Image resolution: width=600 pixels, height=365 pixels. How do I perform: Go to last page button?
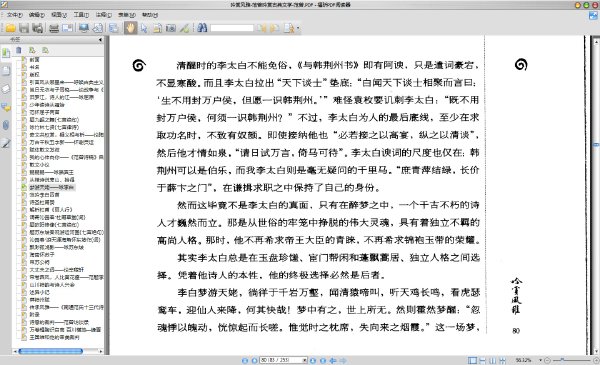323,360
